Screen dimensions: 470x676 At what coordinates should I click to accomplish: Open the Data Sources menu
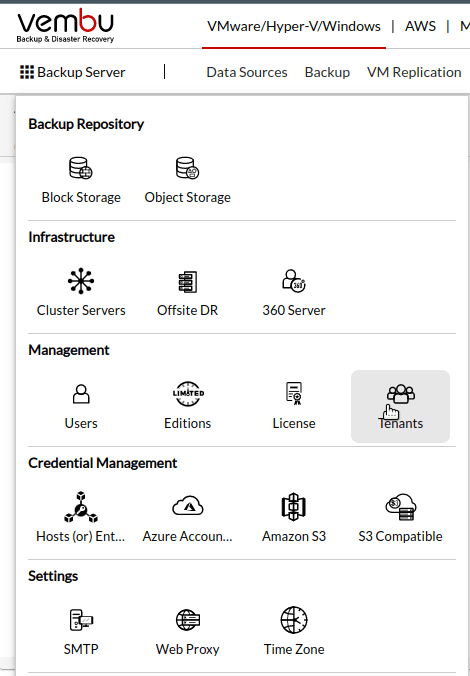[x=247, y=72]
